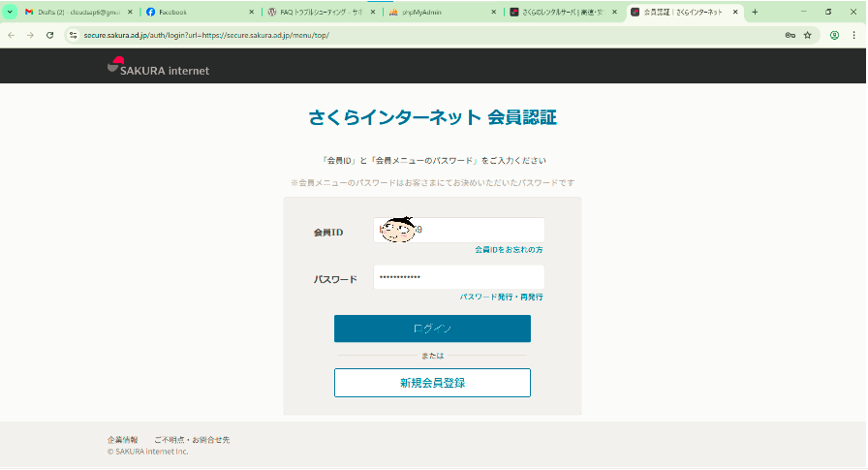Click the ログイン button
The image size is (868, 470).
(x=432, y=329)
